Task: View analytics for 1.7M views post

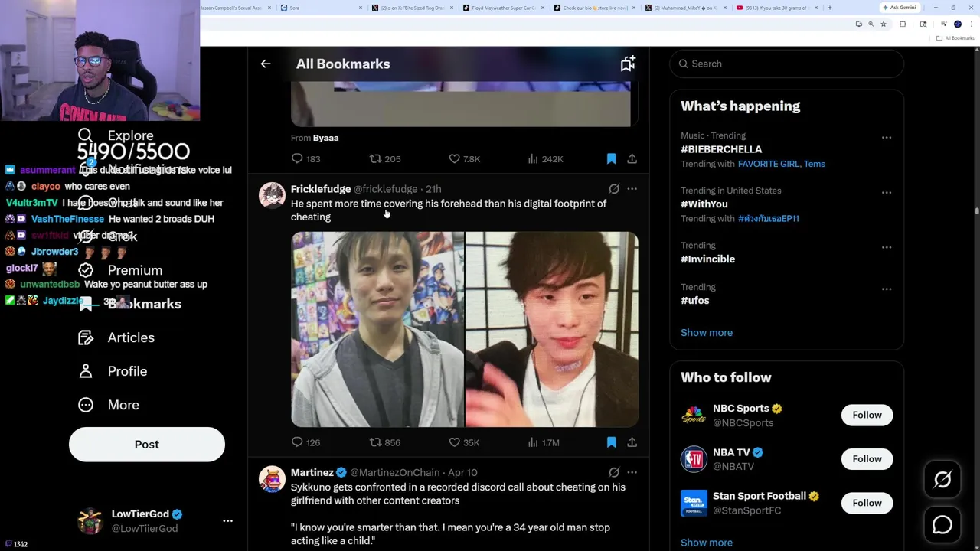Action: click(544, 442)
